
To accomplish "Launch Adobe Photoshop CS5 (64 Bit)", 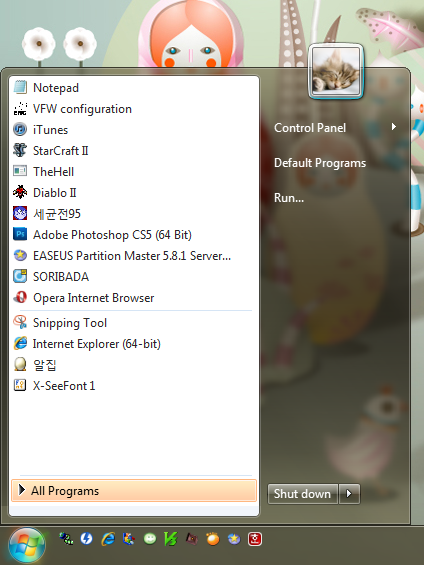I will coord(133,235).
